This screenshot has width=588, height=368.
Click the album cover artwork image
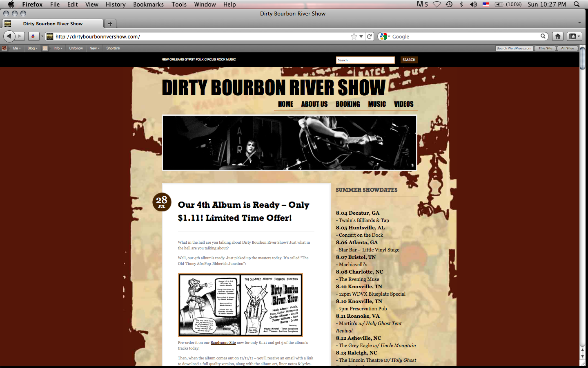[241, 305]
